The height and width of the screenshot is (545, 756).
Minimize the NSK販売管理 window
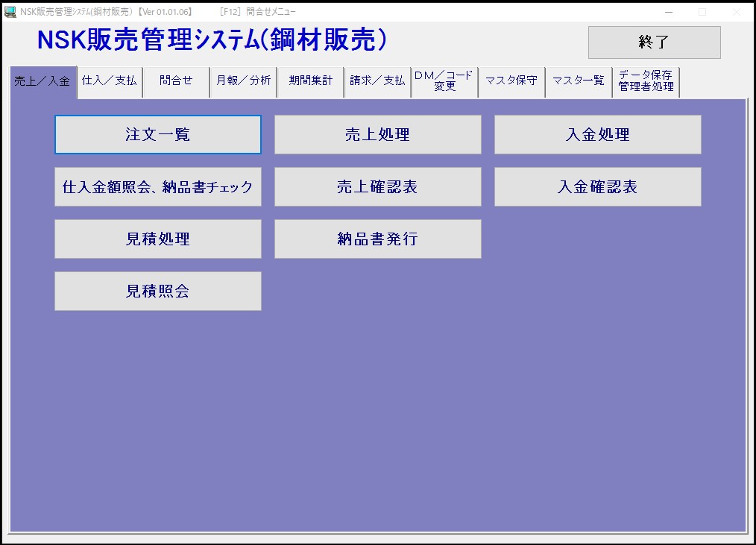(669, 12)
